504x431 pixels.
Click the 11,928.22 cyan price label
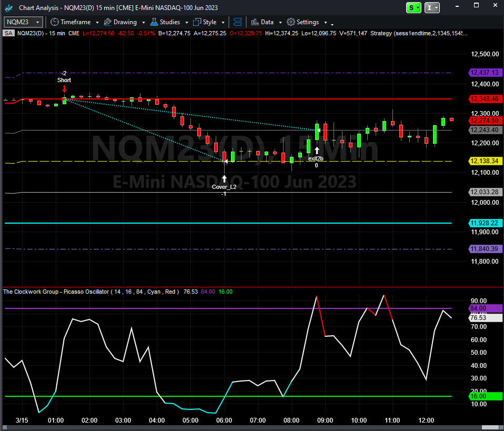[485, 223]
